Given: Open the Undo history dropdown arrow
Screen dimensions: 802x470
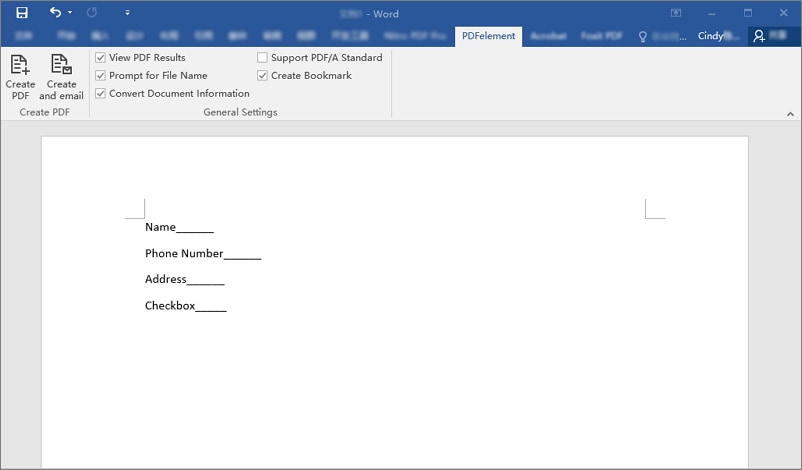Looking at the screenshot, I should coord(70,12).
